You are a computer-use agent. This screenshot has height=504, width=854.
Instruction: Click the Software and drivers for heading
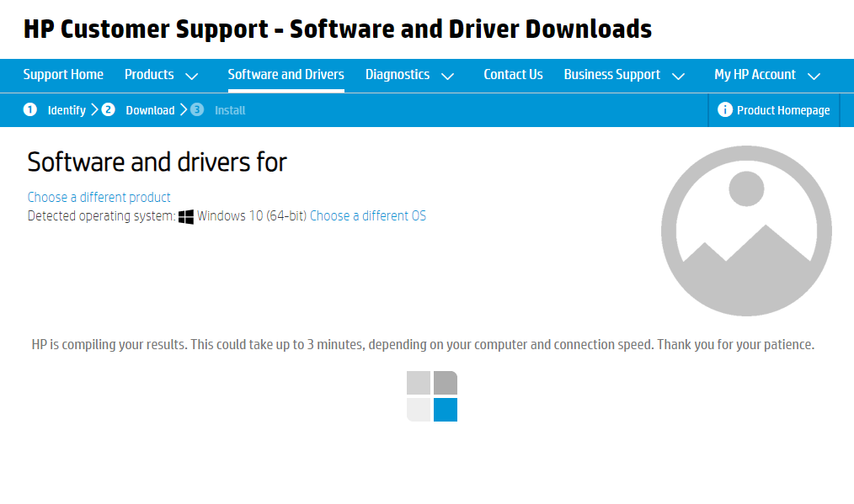pyautogui.click(x=157, y=162)
